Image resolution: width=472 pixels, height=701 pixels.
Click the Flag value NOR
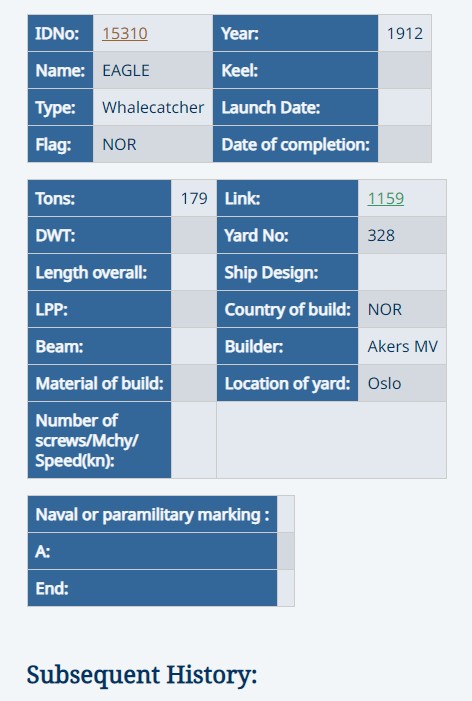pos(119,145)
